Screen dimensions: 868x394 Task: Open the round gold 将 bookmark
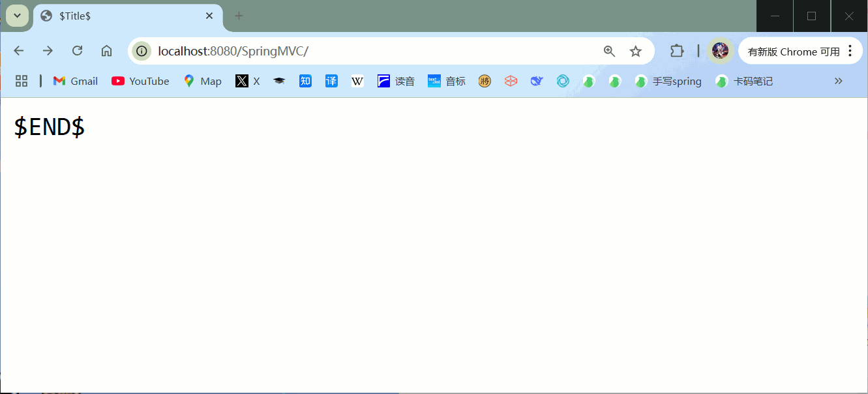[x=485, y=81]
